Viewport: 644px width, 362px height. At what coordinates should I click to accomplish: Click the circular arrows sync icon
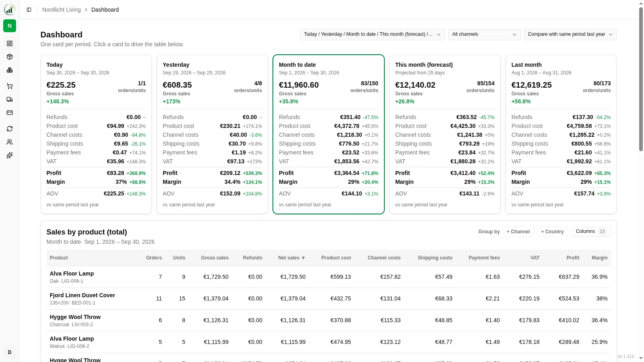click(10, 129)
